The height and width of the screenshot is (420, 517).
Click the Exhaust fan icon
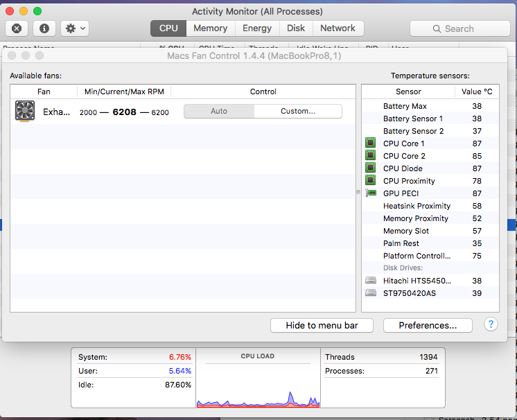tap(25, 111)
